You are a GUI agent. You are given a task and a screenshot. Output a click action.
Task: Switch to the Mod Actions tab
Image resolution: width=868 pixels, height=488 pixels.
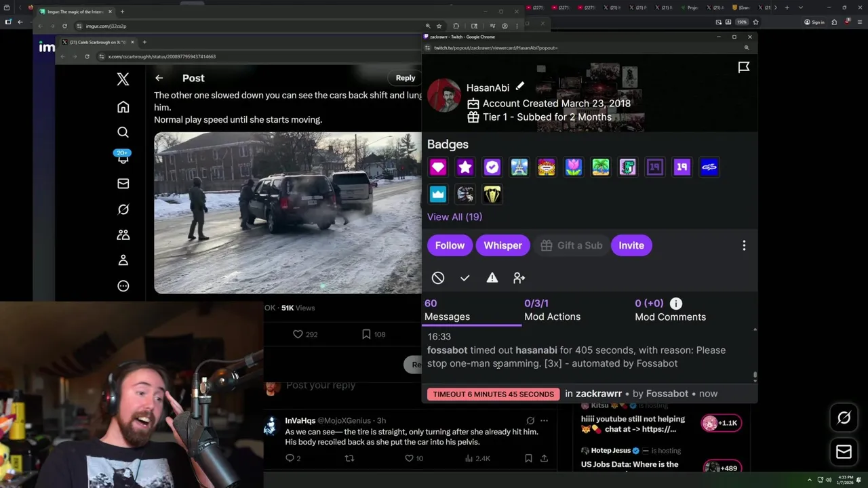[552, 310]
